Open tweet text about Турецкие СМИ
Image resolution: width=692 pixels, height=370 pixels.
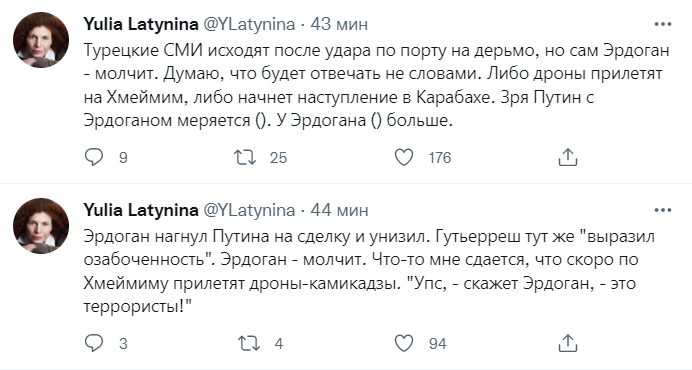click(376, 85)
